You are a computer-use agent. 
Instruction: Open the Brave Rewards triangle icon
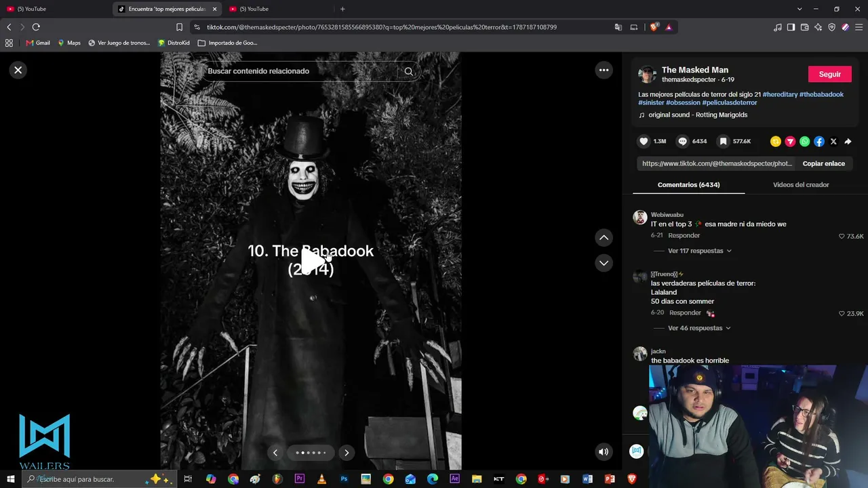click(x=669, y=27)
